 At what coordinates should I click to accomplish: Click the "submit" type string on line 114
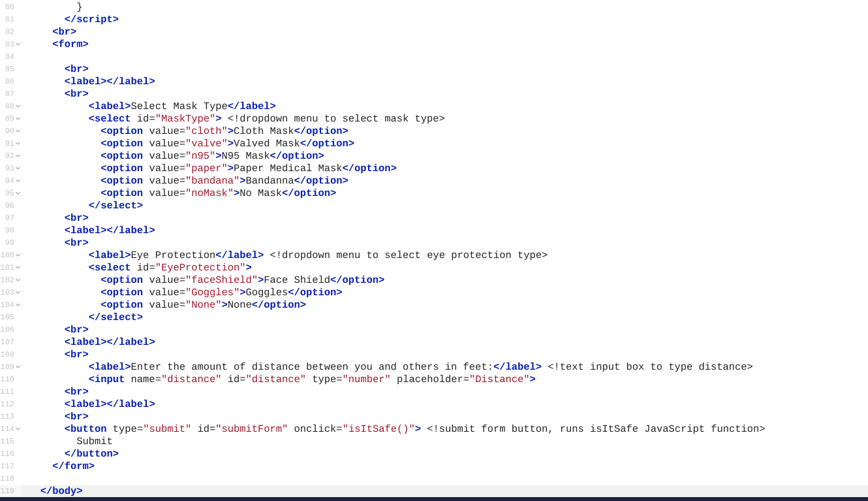tap(167, 429)
